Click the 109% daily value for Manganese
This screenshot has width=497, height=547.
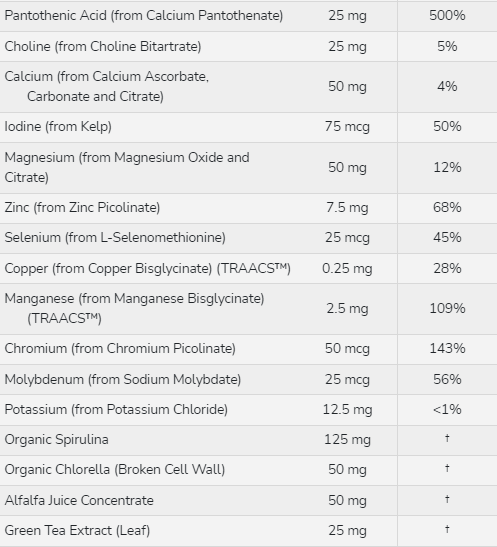point(447,308)
